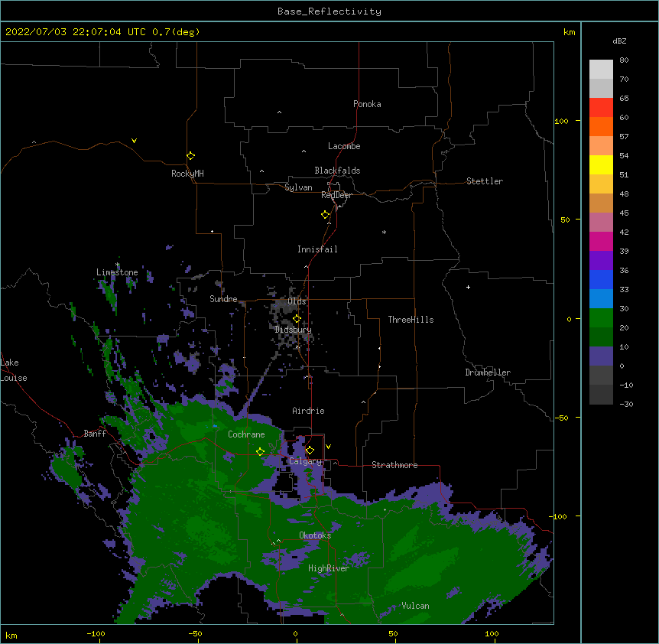Click the Sylvan town label
The width and height of the screenshot is (659, 644).
298,187
